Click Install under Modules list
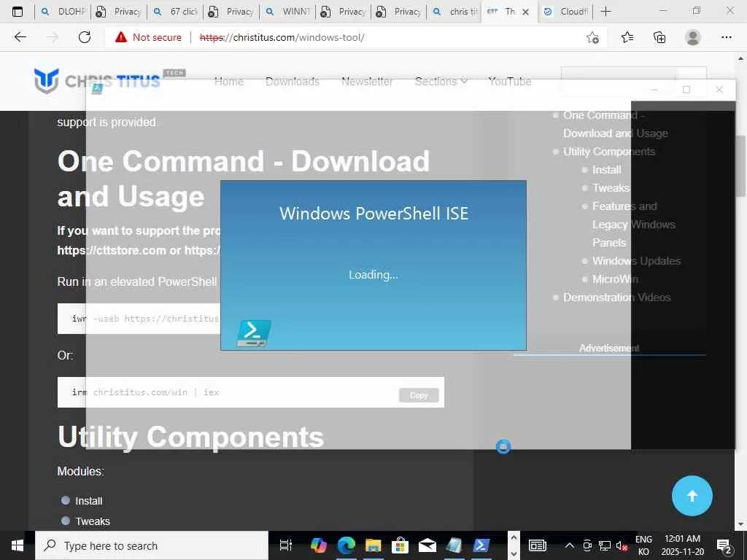 coord(88,501)
